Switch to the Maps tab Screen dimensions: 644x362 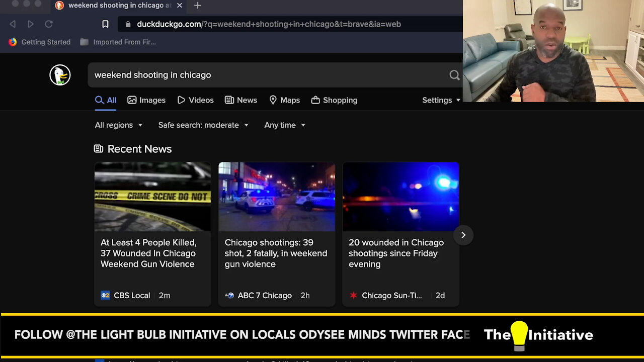pyautogui.click(x=284, y=100)
